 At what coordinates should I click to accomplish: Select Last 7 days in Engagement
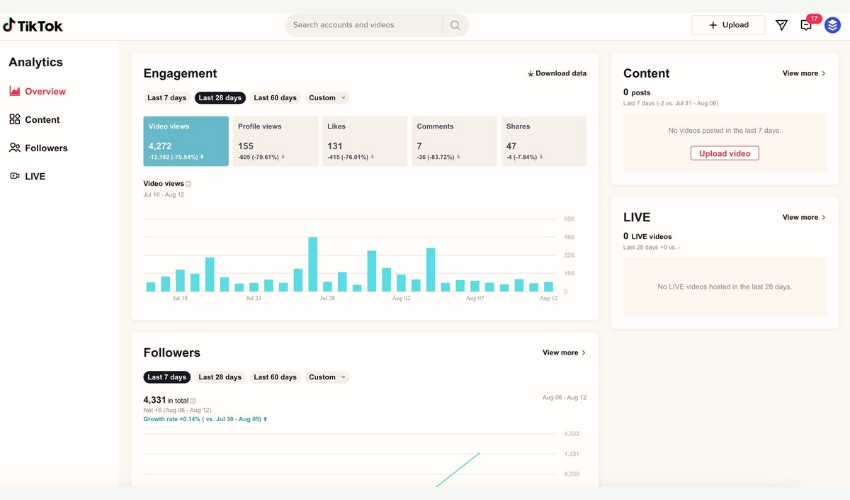166,98
